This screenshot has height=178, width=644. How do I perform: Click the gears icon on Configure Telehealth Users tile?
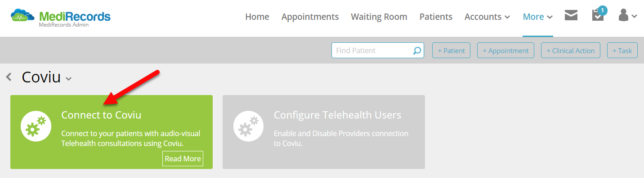(249, 126)
